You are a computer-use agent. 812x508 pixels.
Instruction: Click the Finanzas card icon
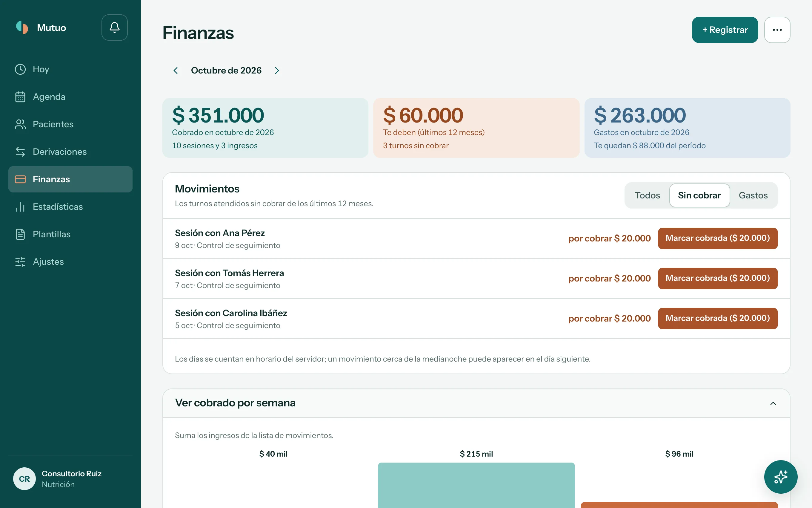[20, 179]
